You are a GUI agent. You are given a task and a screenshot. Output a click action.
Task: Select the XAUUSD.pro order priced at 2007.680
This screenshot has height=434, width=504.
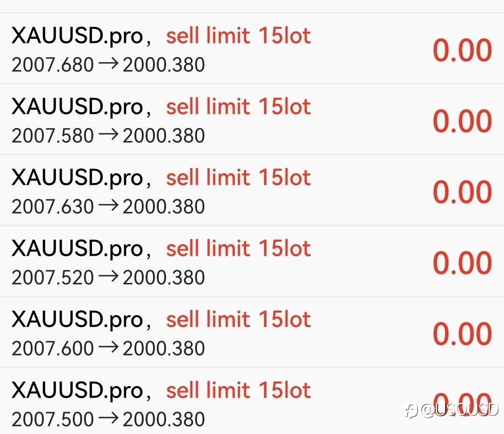click(77, 36)
